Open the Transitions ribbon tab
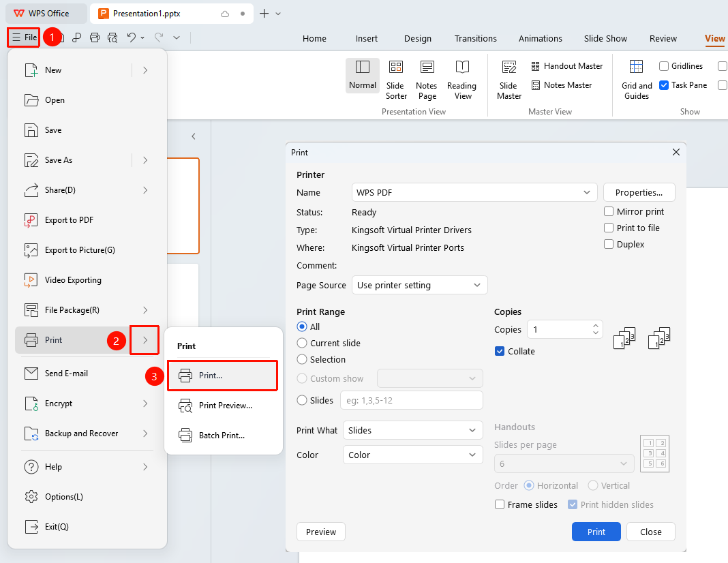 (x=475, y=39)
